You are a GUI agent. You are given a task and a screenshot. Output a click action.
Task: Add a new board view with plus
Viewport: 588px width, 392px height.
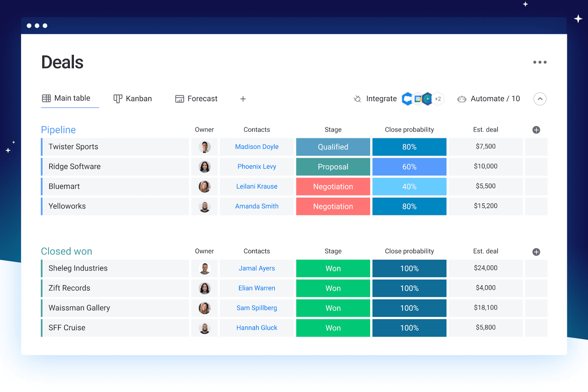coord(243,98)
